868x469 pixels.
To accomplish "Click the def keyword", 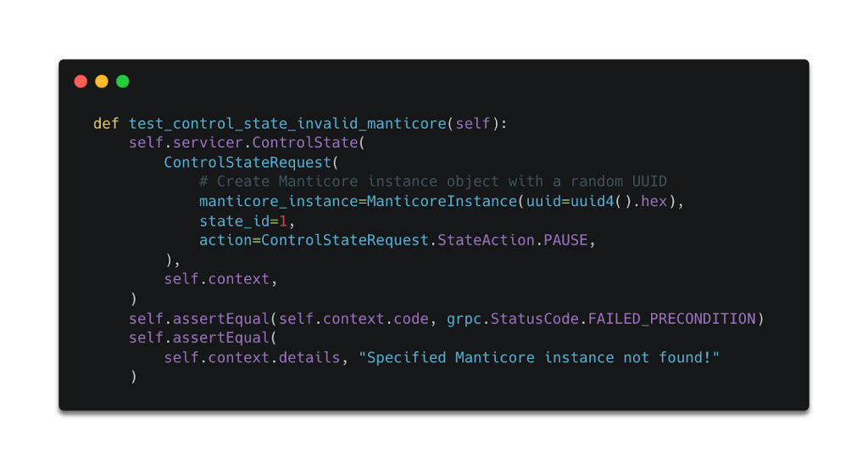I will pyautogui.click(x=106, y=124).
